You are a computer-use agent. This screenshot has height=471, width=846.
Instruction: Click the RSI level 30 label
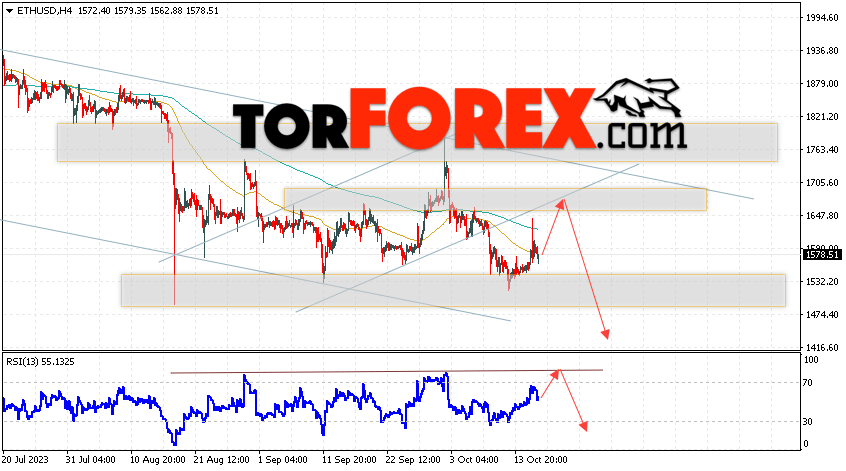point(807,422)
